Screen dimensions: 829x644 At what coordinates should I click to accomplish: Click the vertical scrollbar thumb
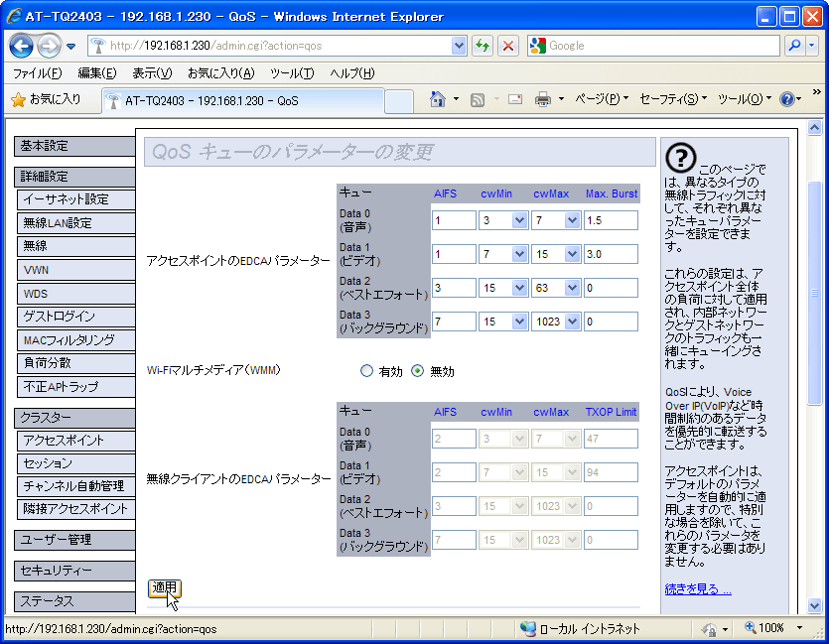[814, 293]
